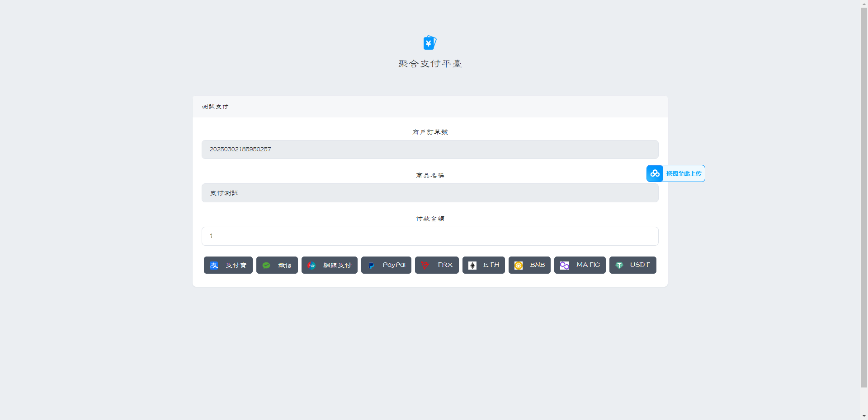Click the ETH Ethereum diamond icon
868x420 pixels.
click(472, 265)
